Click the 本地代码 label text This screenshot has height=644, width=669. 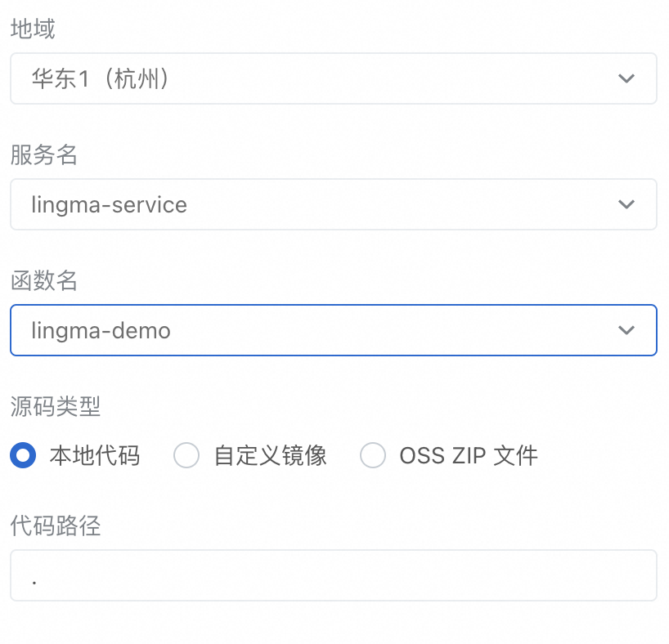click(x=95, y=455)
